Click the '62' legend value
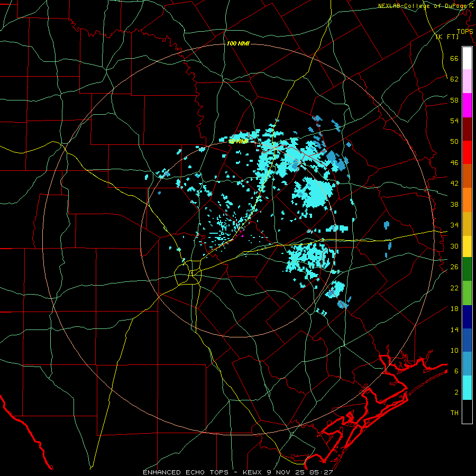The height and width of the screenshot is (476, 476). tap(454, 79)
